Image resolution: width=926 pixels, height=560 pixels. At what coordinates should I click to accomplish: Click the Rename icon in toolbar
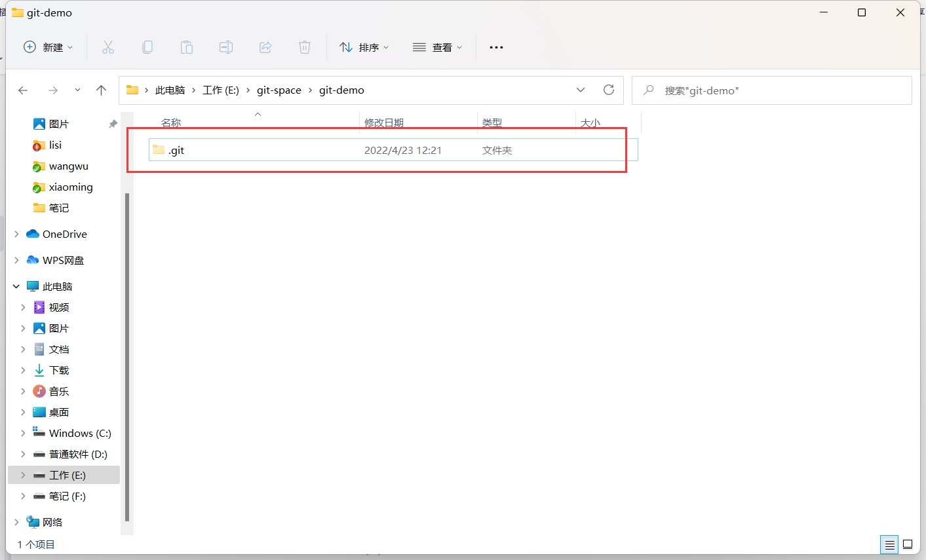pyautogui.click(x=226, y=47)
